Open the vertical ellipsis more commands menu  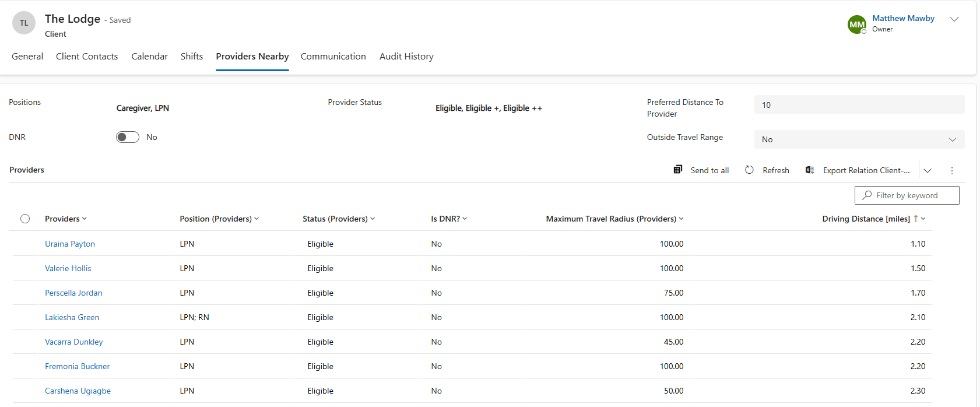pyautogui.click(x=952, y=170)
